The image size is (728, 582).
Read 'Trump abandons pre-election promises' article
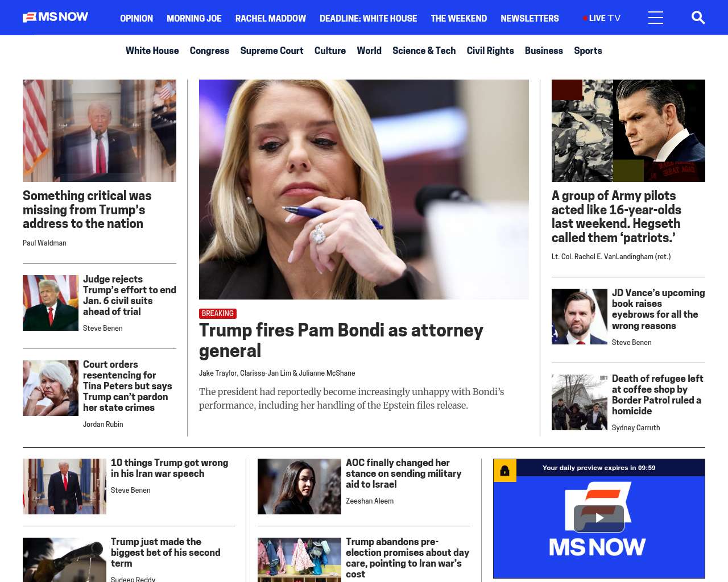pyautogui.click(x=408, y=558)
